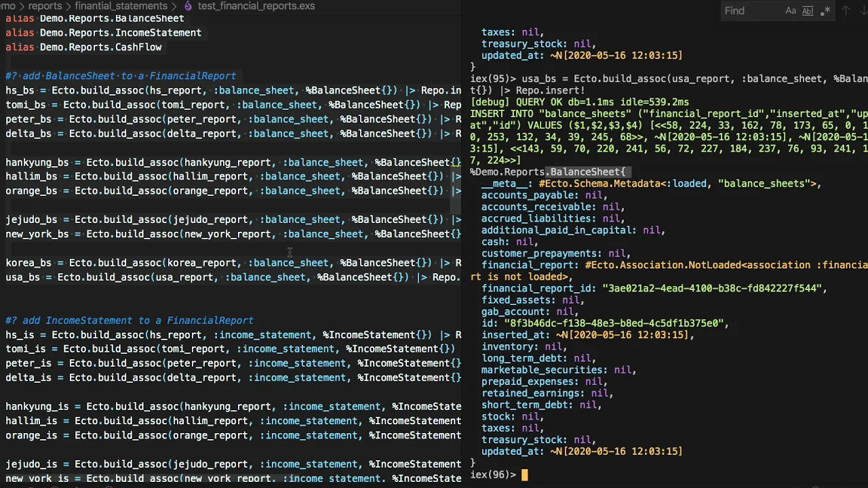Click accounts_payable: nil in terminal
This screenshot has width=868, height=488.
click(x=544, y=195)
